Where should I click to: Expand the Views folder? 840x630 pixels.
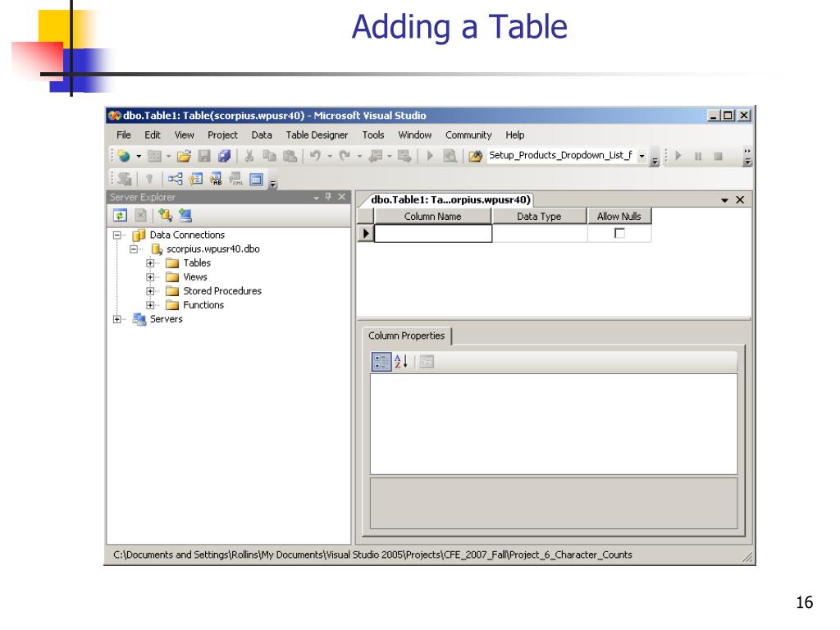tap(151, 277)
